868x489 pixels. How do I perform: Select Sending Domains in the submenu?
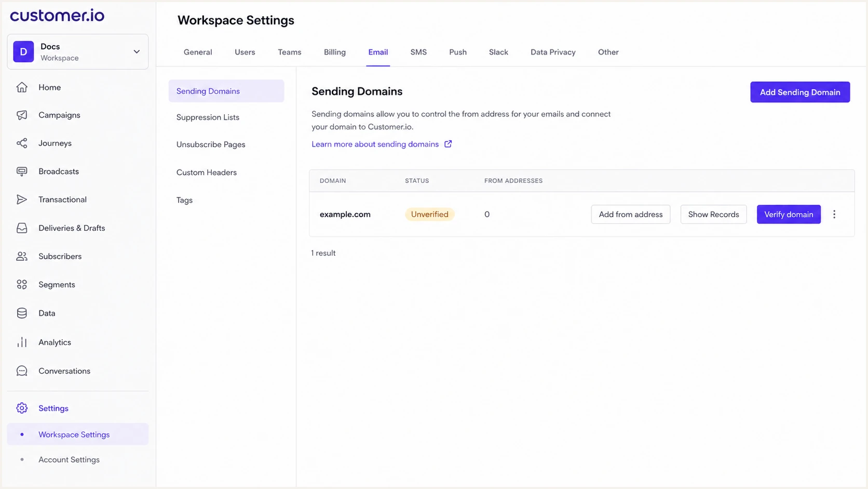[x=226, y=91]
